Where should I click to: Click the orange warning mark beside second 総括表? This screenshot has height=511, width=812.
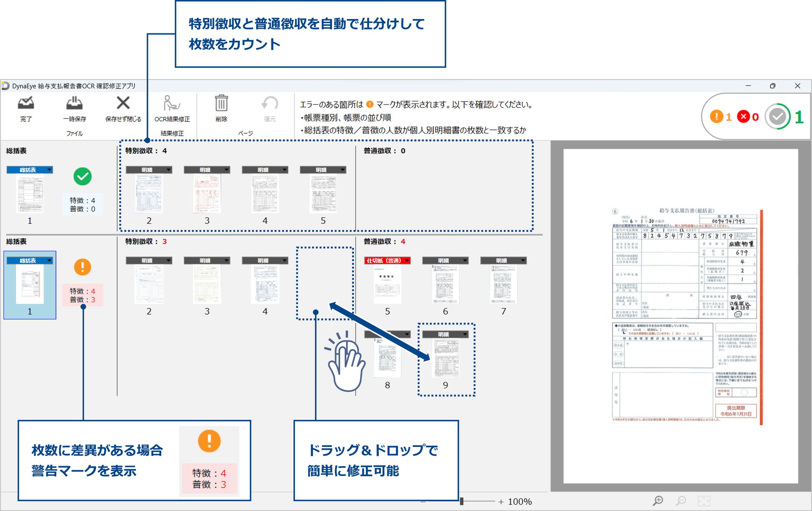pyautogui.click(x=82, y=267)
